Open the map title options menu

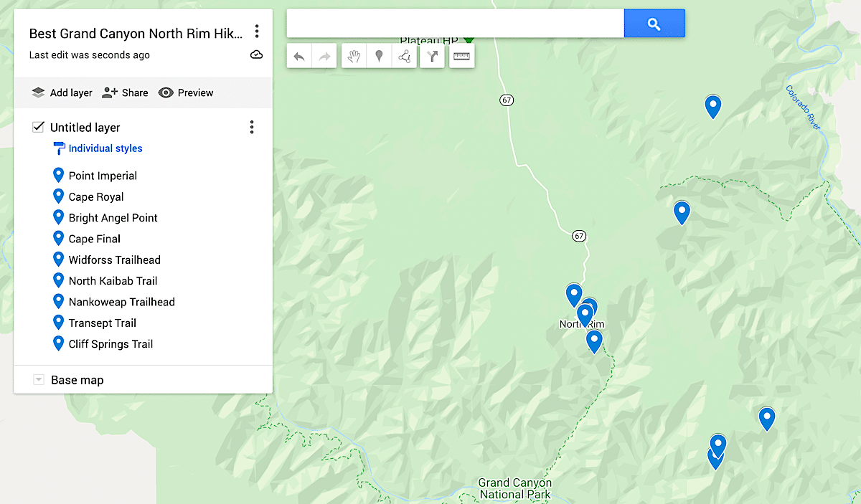click(x=257, y=32)
